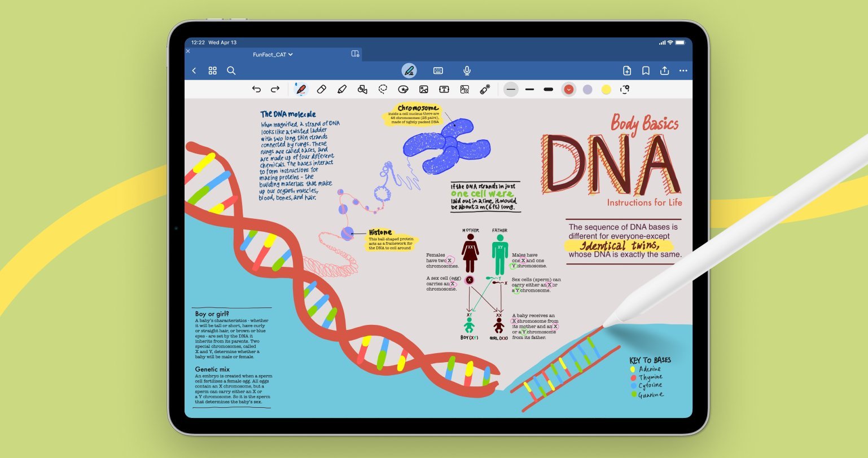This screenshot has width=868, height=458.
Task: Choose the thin stroke width
Action: click(511, 89)
